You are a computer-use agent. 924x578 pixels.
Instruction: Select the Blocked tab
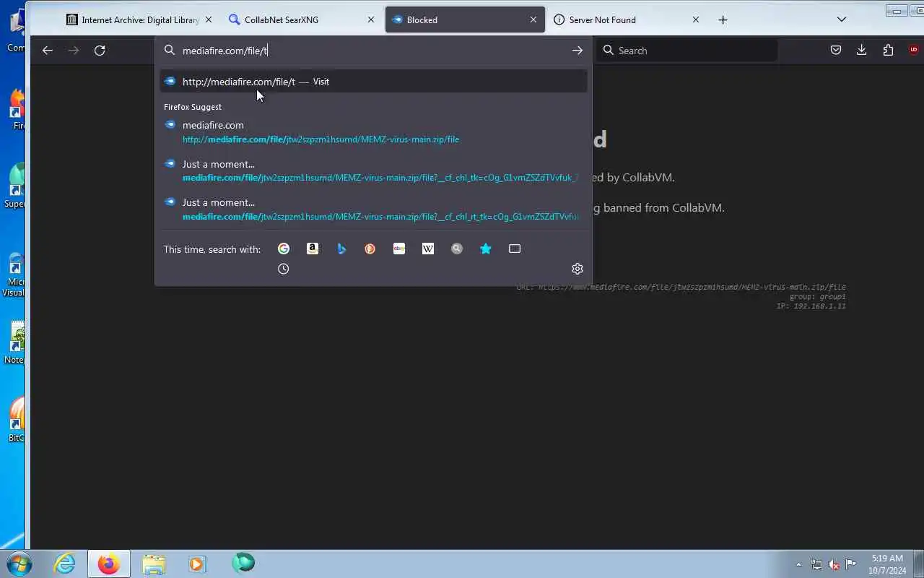(x=465, y=20)
